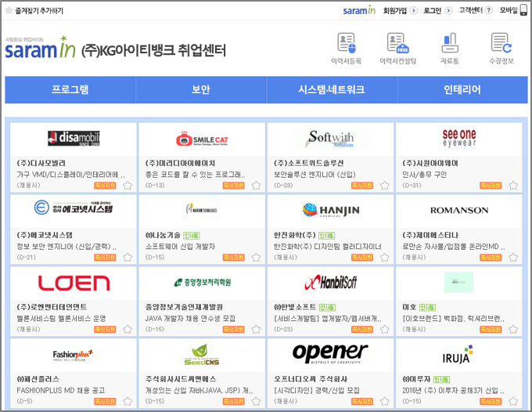
Task: Open job title 멜론서비스팀 멜론서비스 운영
Action: pos(61,319)
